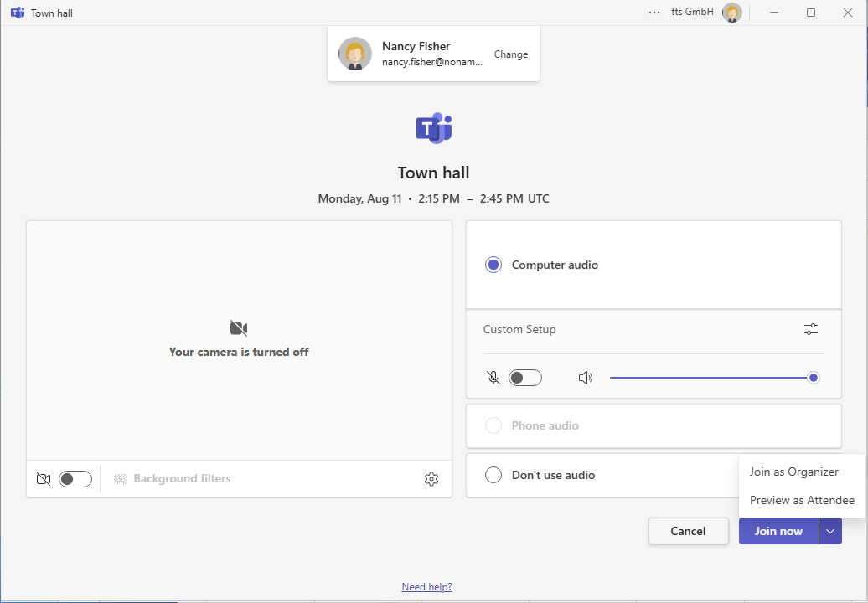
Task: Click the Cancel button
Action: tap(688, 531)
